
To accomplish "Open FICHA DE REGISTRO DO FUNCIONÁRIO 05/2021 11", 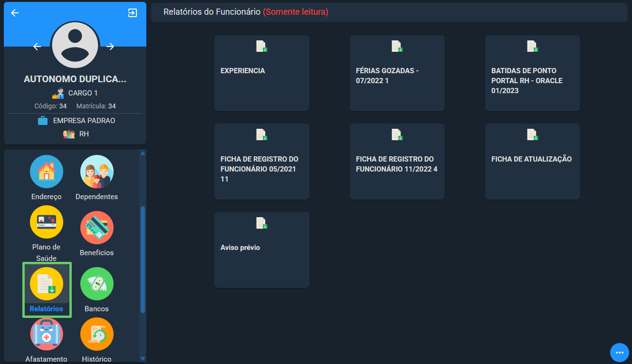I will 259,169.
